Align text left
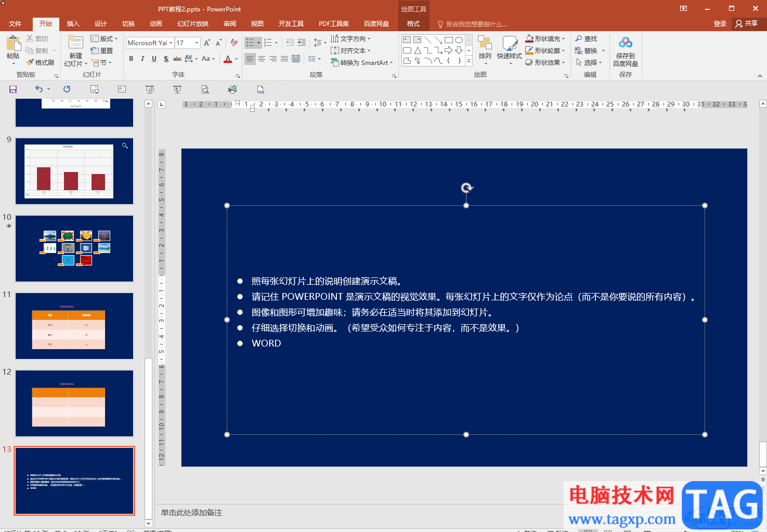This screenshot has height=532, width=767. point(250,59)
